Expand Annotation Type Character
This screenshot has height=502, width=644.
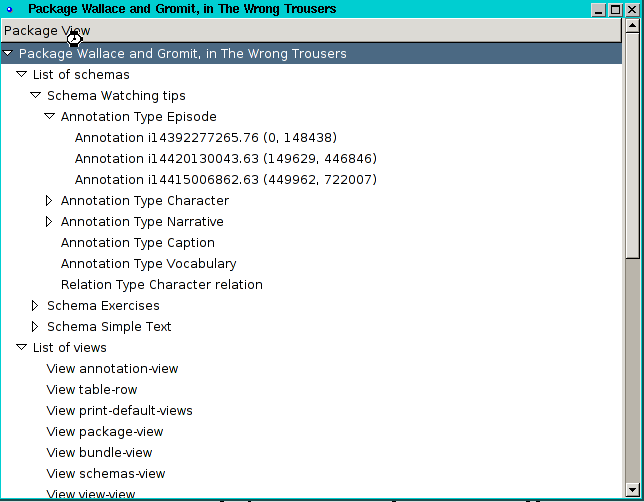50,201
